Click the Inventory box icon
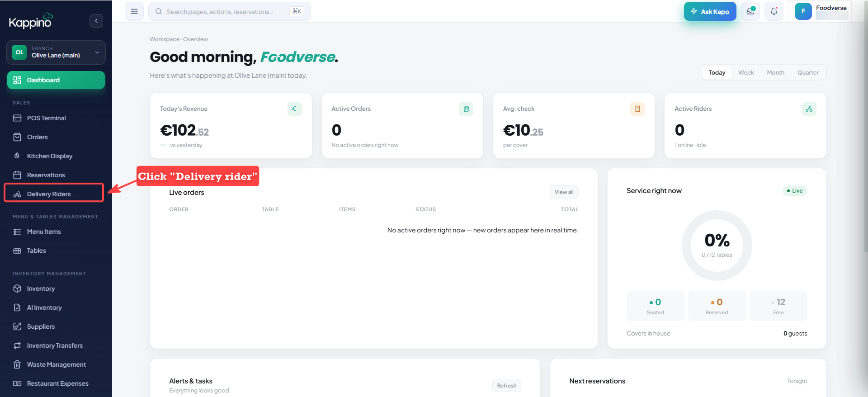Image resolution: width=868 pixels, height=397 pixels. pyautogui.click(x=17, y=288)
